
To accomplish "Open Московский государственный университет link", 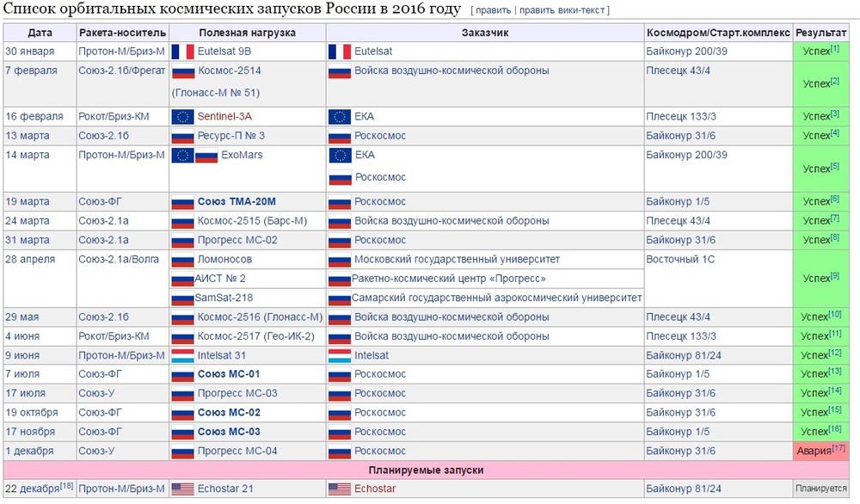I will coord(457,260).
